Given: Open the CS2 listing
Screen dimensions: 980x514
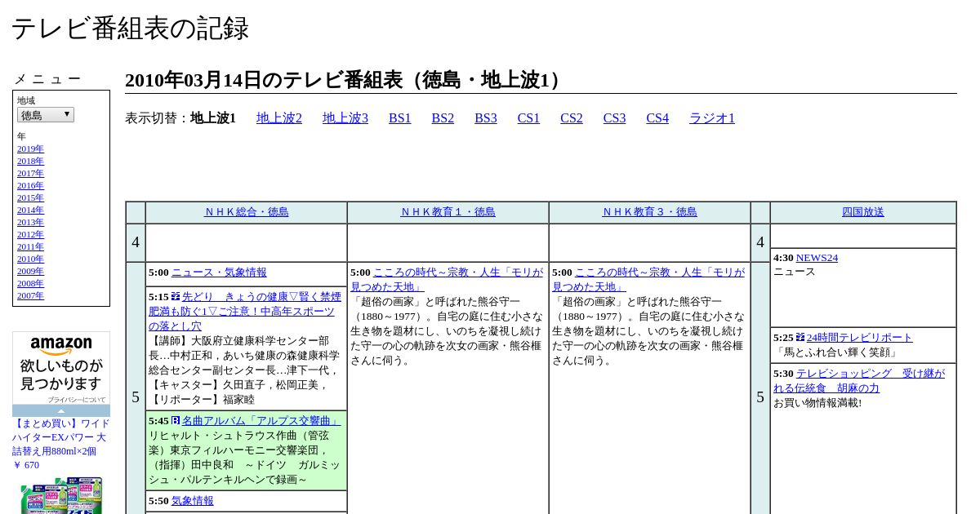Looking at the screenshot, I should [x=572, y=118].
